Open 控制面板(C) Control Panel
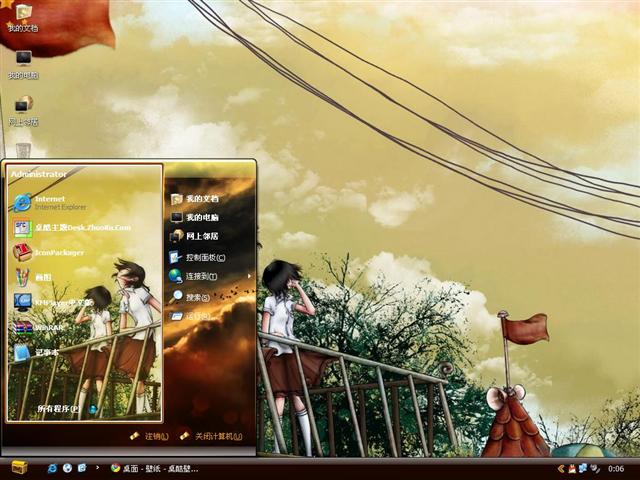This screenshot has width=640, height=480. pos(198,258)
